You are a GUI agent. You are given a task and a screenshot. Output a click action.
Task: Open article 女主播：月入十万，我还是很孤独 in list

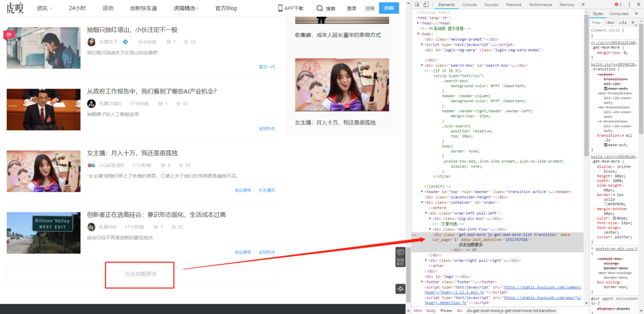point(132,153)
